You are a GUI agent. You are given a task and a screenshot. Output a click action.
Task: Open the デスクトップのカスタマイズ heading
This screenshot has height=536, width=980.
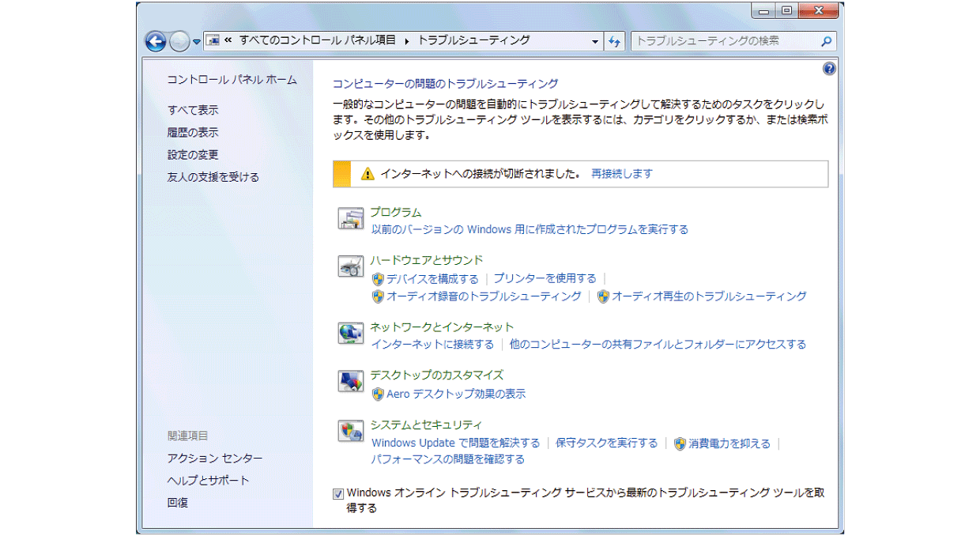point(436,376)
